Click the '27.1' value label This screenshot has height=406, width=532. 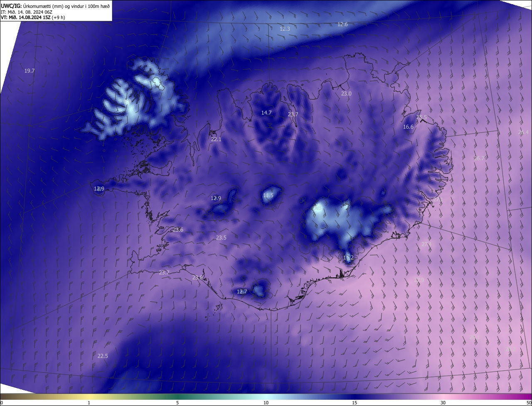pyautogui.click(x=438, y=200)
